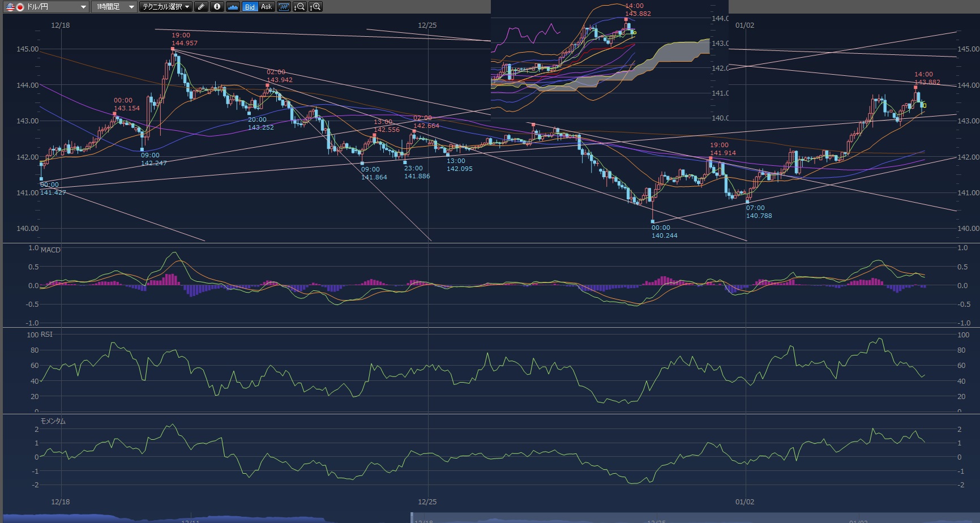Switch to the area chart style icon
Viewport: 980px width, 523px height.
click(233, 7)
